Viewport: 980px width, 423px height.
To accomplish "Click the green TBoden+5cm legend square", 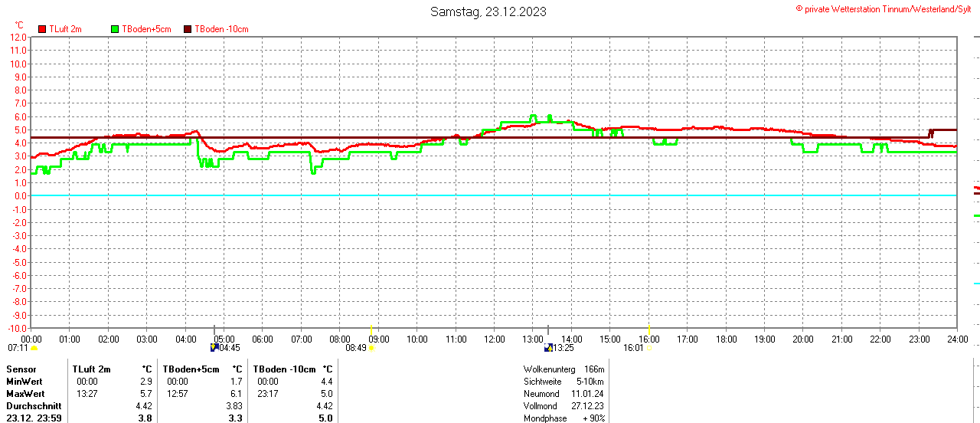I will 116,29.
